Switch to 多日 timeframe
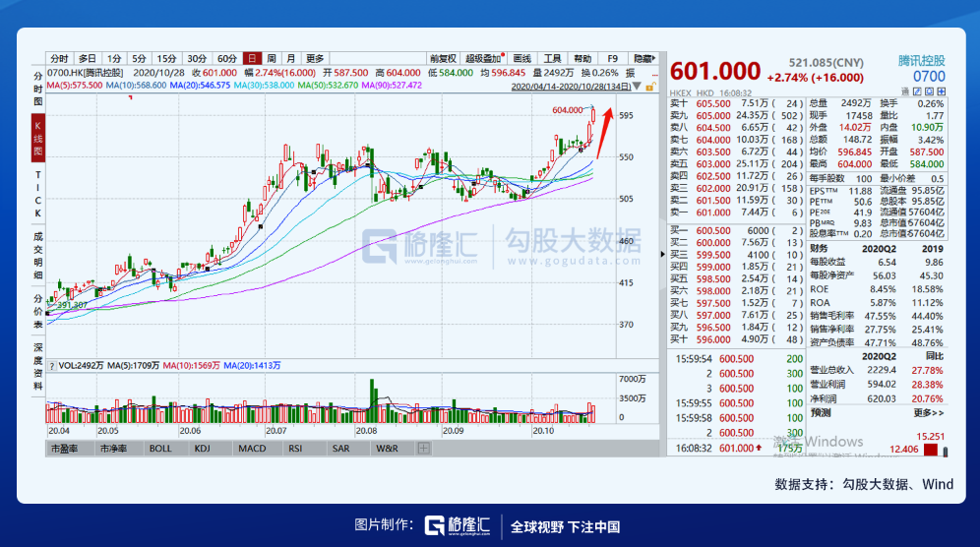The image size is (980, 547). [87, 58]
